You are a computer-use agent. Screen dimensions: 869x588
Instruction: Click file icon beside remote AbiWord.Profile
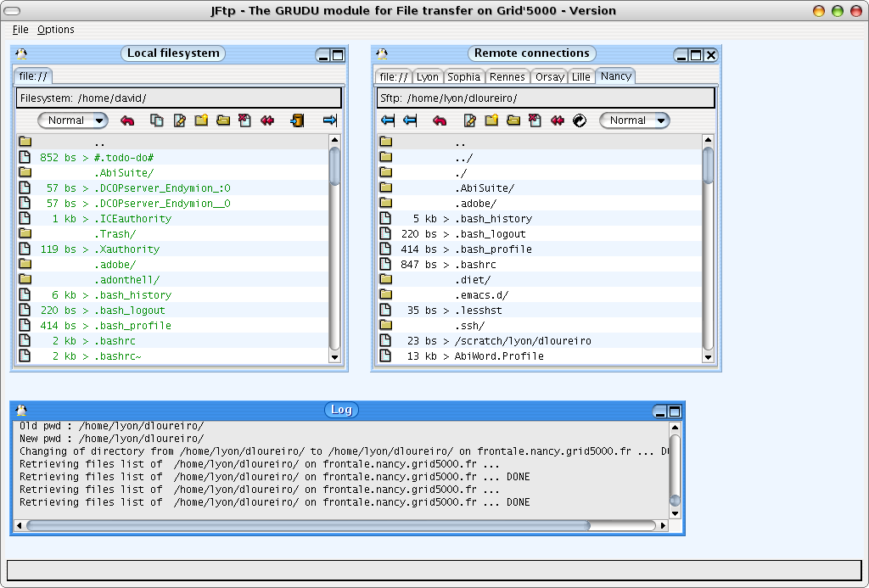[x=385, y=356]
